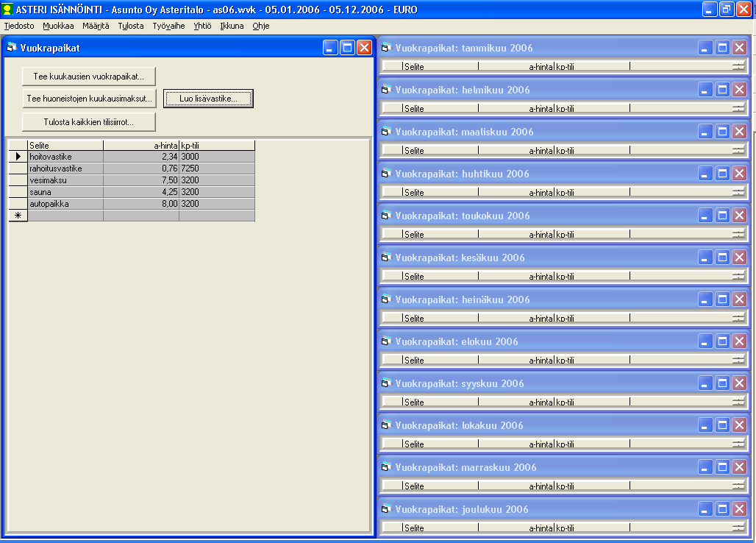Select the autopaikka cell
This screenshot has width=756, height=543.
[65, 204]
